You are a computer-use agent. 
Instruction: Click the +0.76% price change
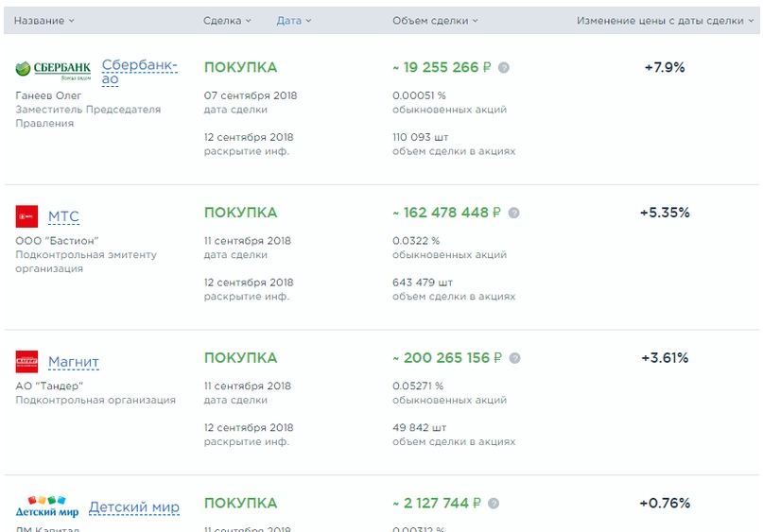pyautogui.click(x=665, y=504)
